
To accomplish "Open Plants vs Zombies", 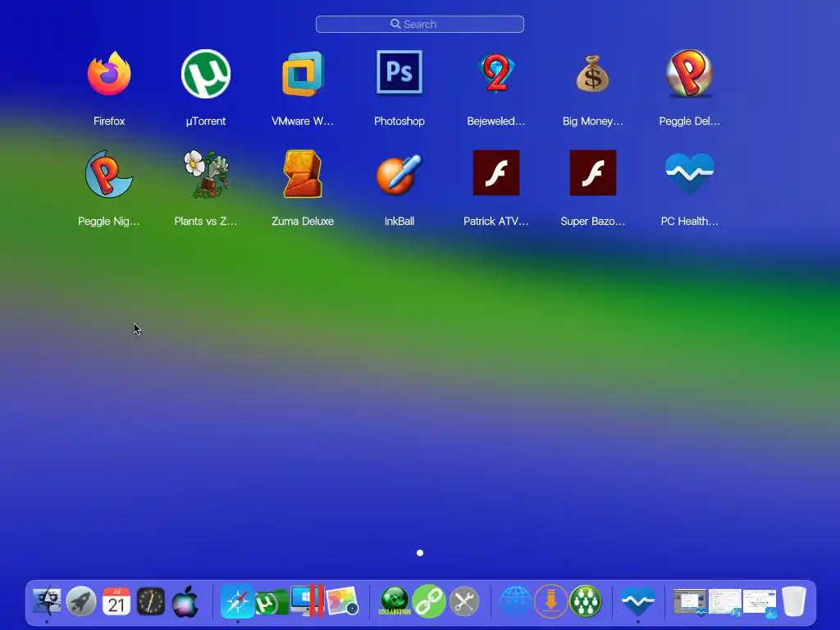I will [x=206, y=174].
